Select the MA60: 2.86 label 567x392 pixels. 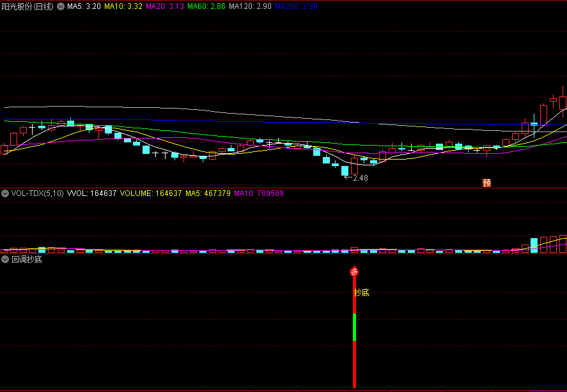tap(207, 6)
